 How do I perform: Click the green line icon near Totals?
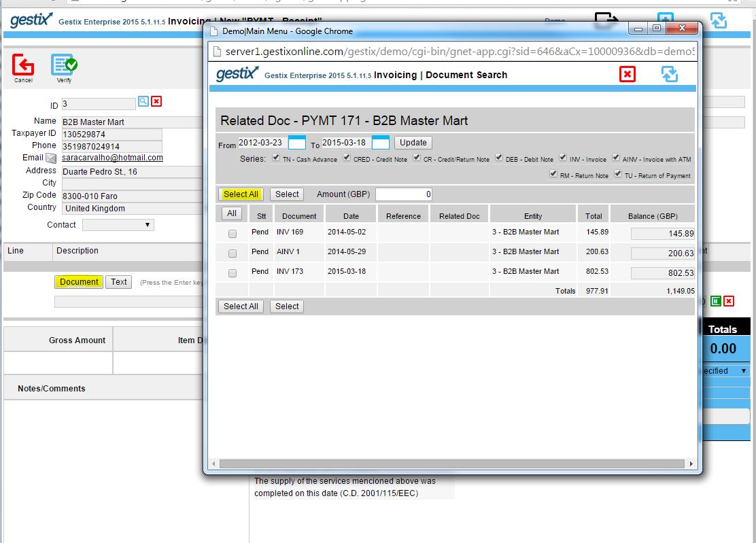tap(716, 301)
